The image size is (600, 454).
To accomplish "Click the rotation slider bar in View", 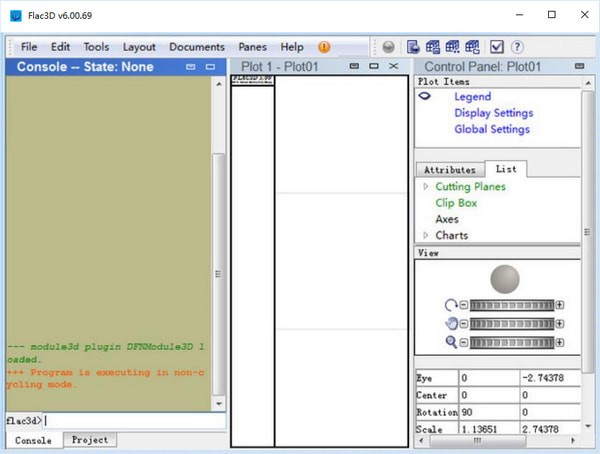I will coord(512,305).
